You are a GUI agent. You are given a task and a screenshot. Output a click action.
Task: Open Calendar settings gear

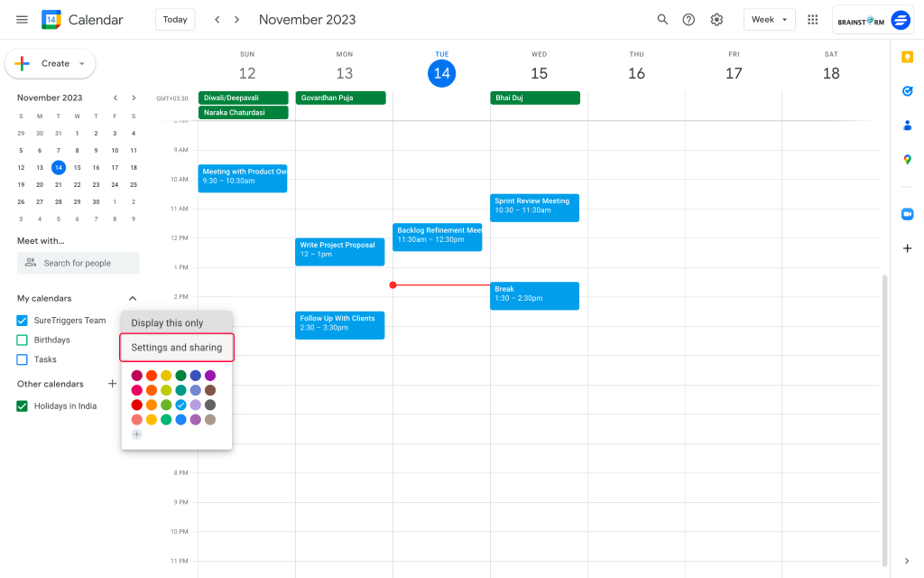click(x=716, y=19)
